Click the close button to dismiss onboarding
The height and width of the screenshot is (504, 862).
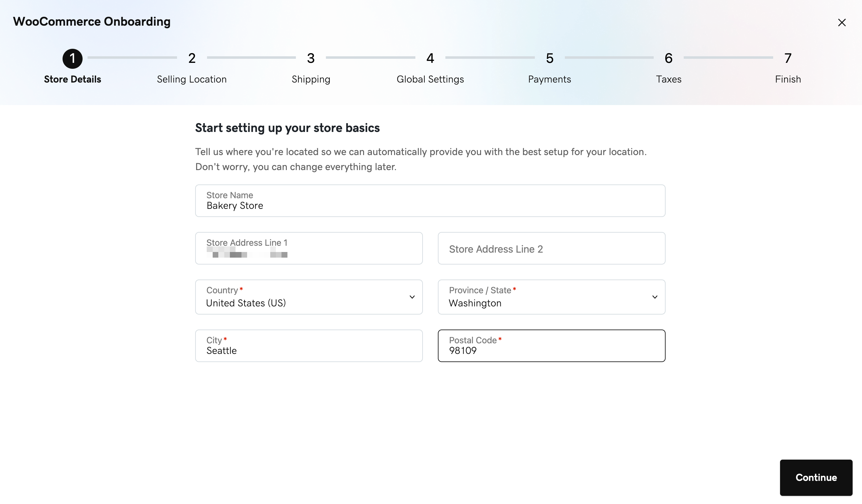click(842, 22)
